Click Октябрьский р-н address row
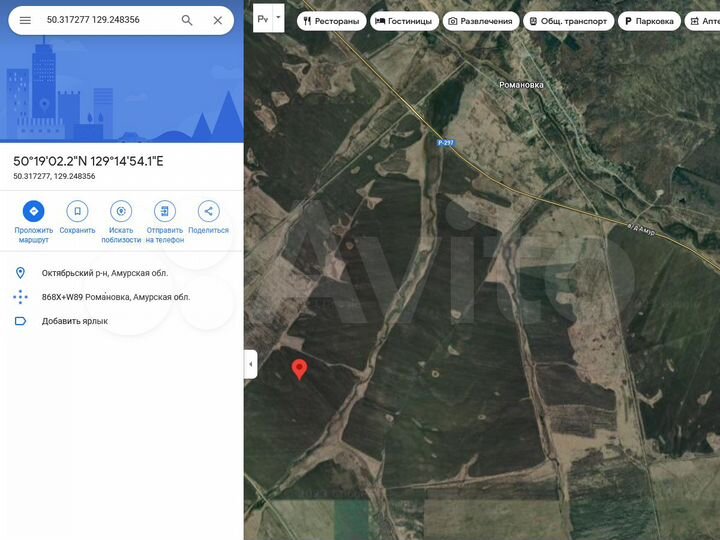Image resolution: width=720 pixels, height=540 pixels. [x=104, y=273]
